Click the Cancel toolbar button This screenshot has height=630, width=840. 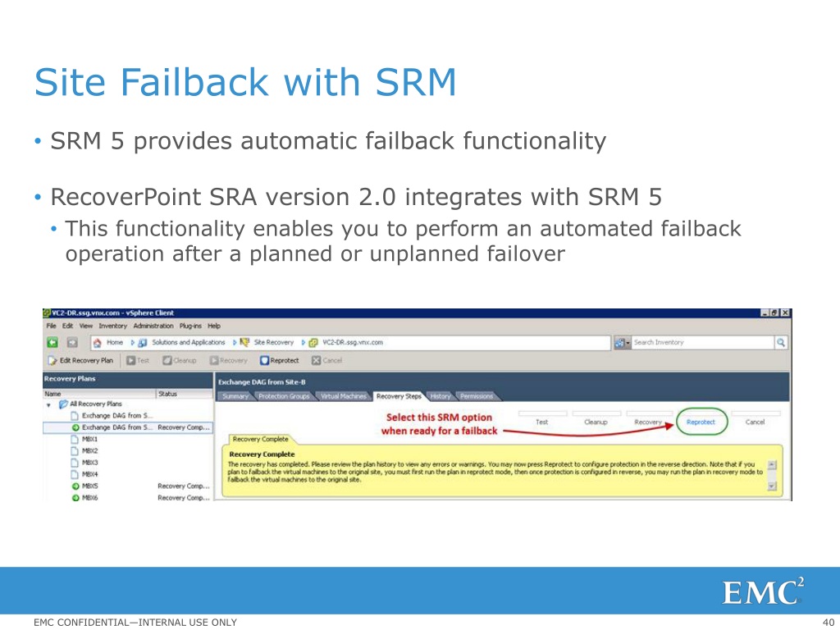pos(326,361)
